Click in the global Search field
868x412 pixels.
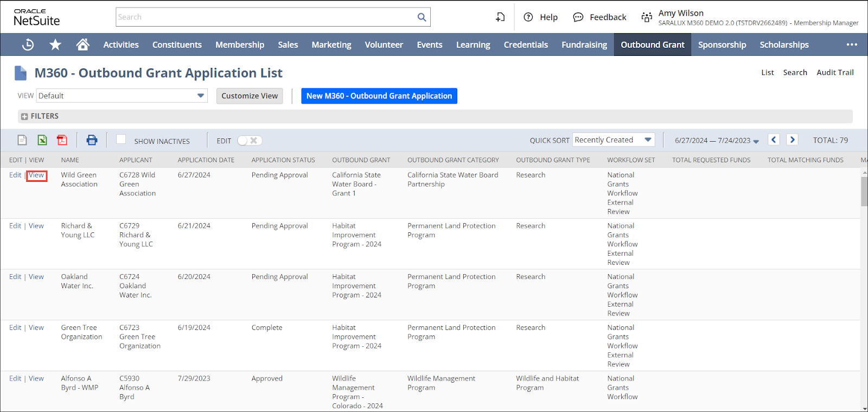266,17
